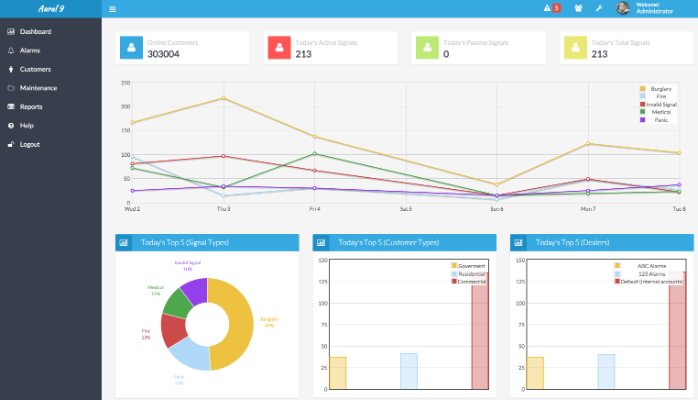Expand the Maintenance sidebar section
Viewport: 698px width, 400px height.
[x=39, y=88]
